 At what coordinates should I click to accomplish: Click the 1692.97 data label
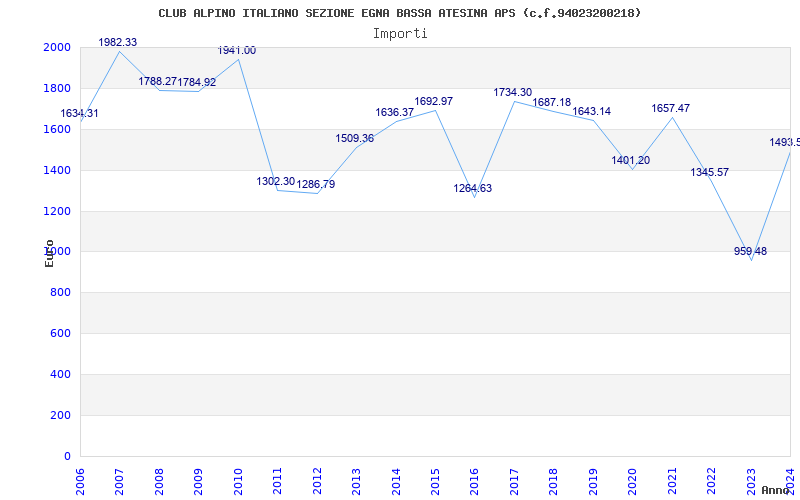pyautogui.click(x=434, y=101)
